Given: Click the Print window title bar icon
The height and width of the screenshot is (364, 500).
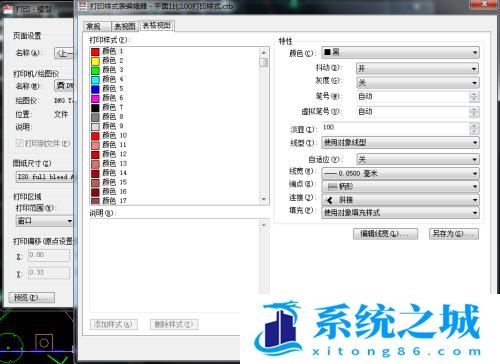Looking at the screenshot, I should 7,9.
